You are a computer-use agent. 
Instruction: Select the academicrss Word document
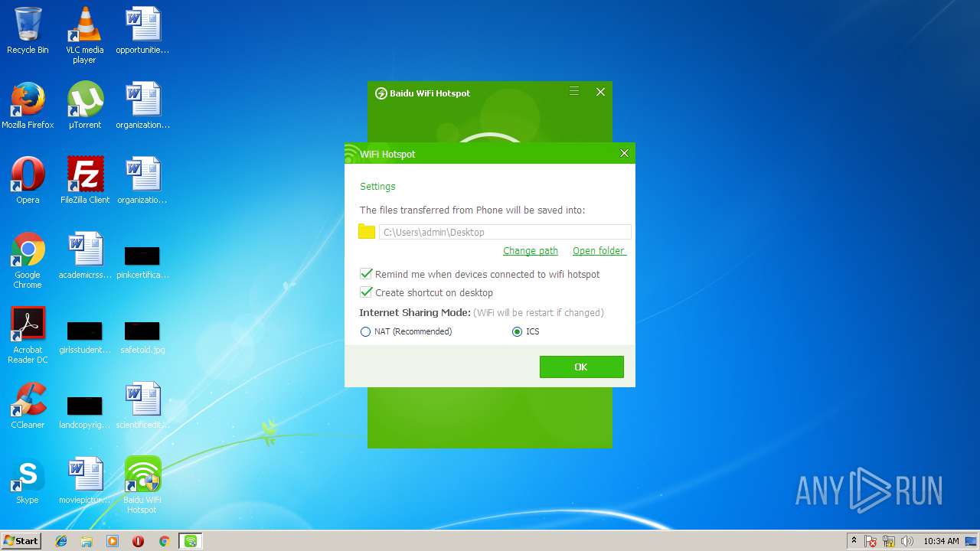click(x=85, y=256)
